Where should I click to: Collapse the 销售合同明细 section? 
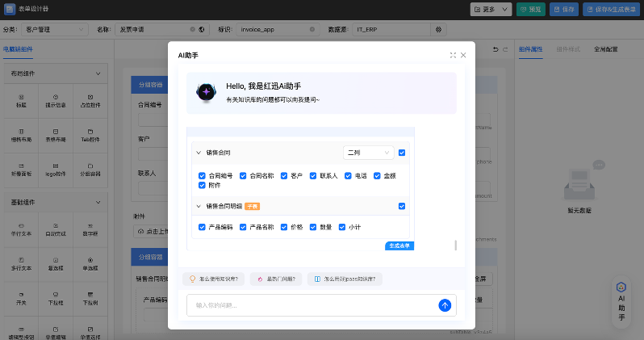point(199,207)
